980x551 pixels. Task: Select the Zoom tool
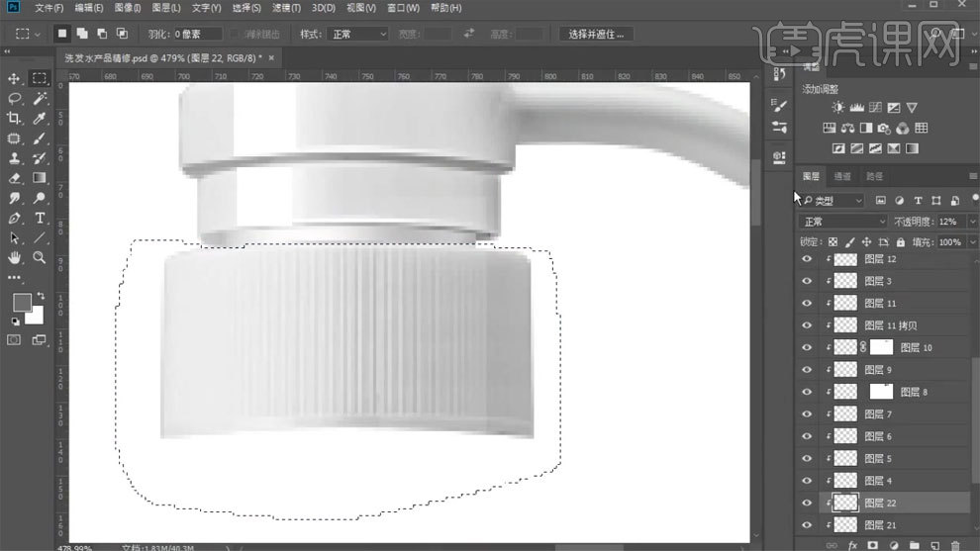pyautogui.click(x=40, y=257)
